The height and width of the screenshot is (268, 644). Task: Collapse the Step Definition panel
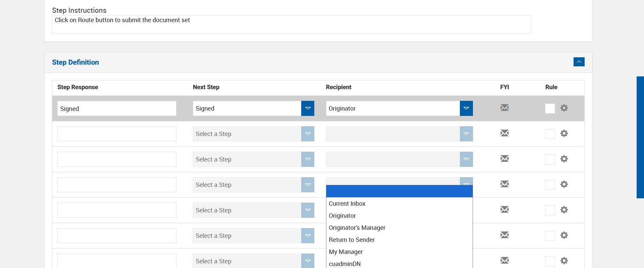(579, 62)
